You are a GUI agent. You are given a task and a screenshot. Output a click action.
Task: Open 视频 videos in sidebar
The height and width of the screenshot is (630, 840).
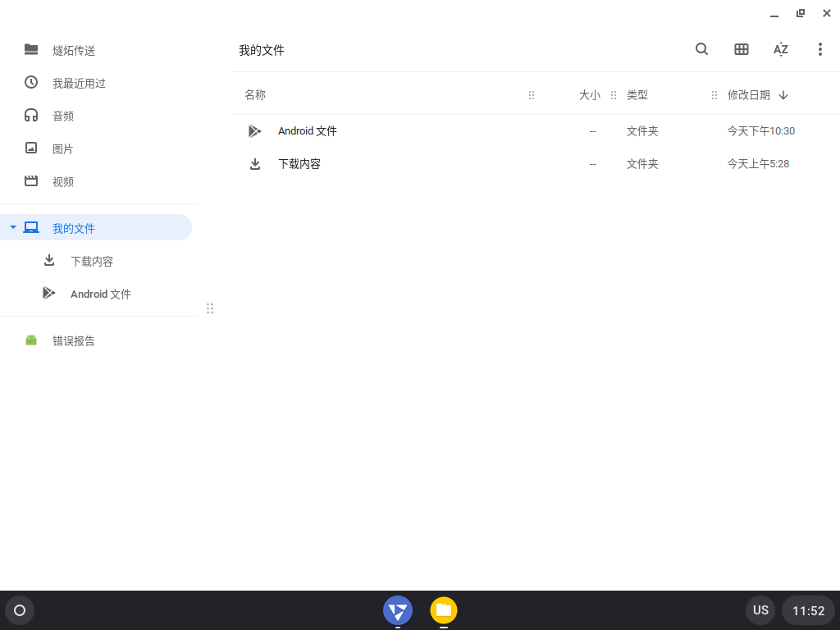[63, 181]
